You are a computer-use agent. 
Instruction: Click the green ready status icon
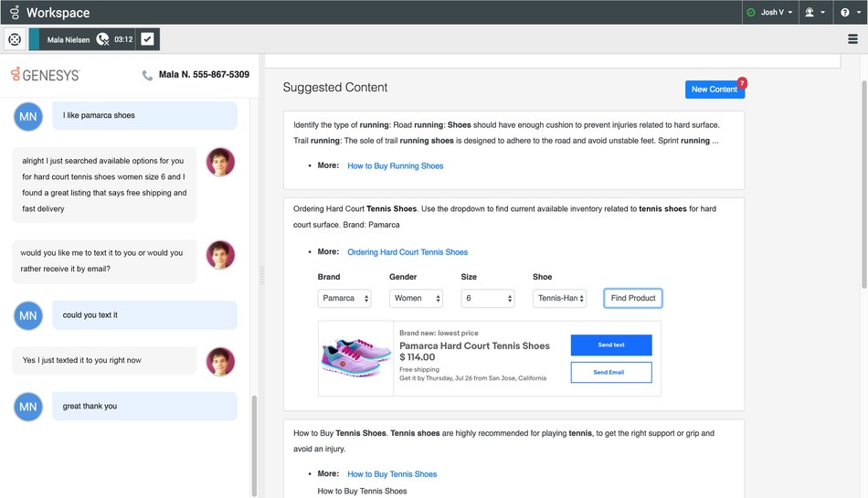point(751,13)
